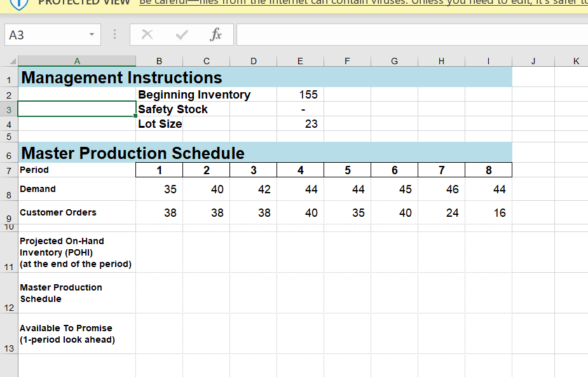
Task: Select column D header
Action: click(x=254, y=61)
